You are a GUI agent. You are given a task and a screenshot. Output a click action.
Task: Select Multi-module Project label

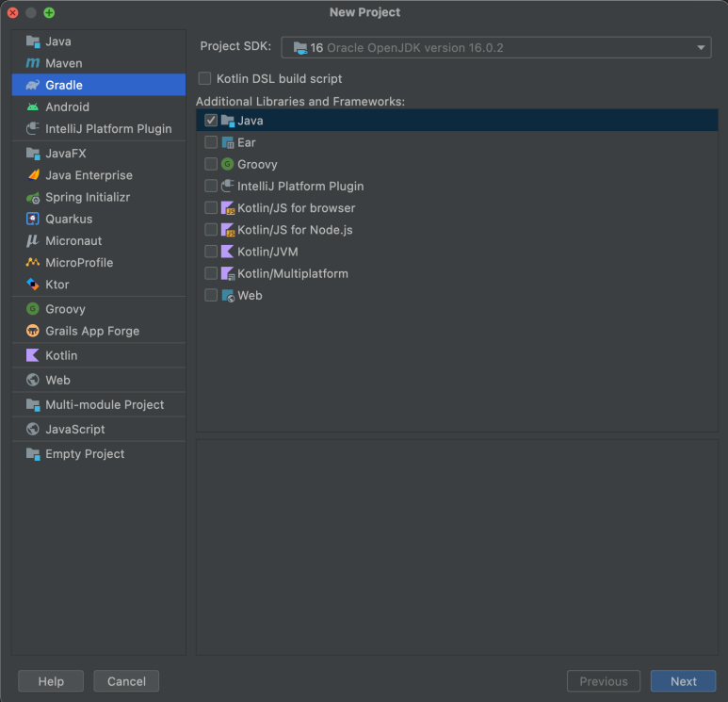(x=105, y=404)
